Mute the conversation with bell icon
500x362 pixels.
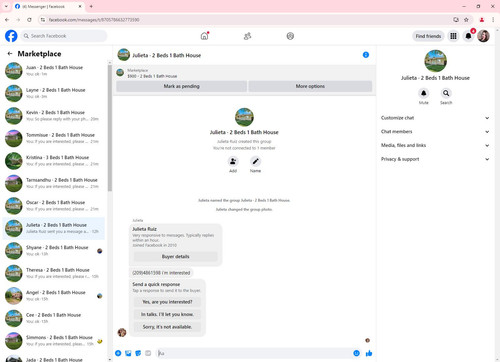pos(424,93)
